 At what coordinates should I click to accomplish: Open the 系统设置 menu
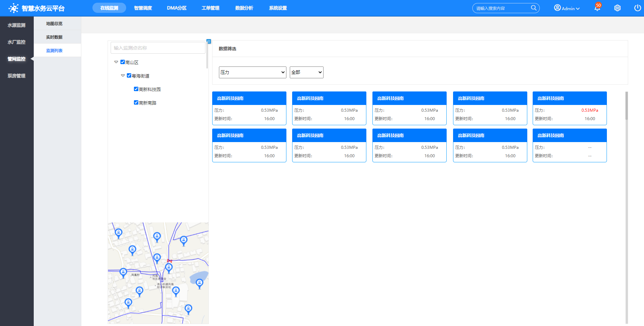click(x=278, y=8)
